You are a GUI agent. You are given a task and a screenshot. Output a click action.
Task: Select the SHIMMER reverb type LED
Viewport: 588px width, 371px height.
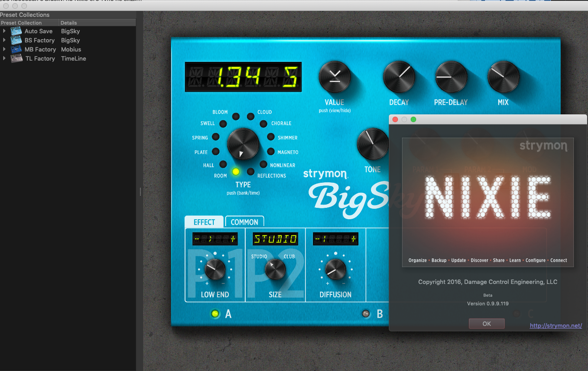(x=271, y=137)
